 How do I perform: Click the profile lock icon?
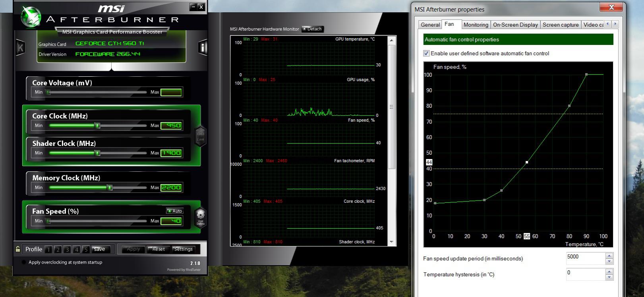(18, 249)
